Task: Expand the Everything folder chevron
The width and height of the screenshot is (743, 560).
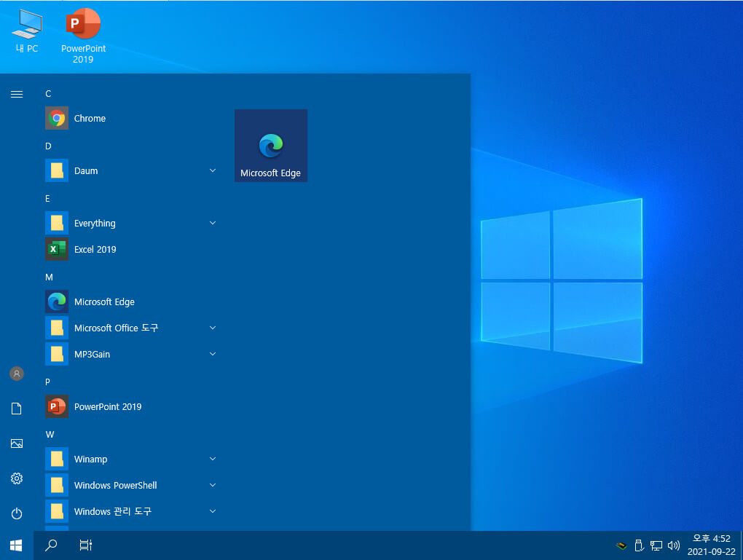Action: (x=213, y=223)
